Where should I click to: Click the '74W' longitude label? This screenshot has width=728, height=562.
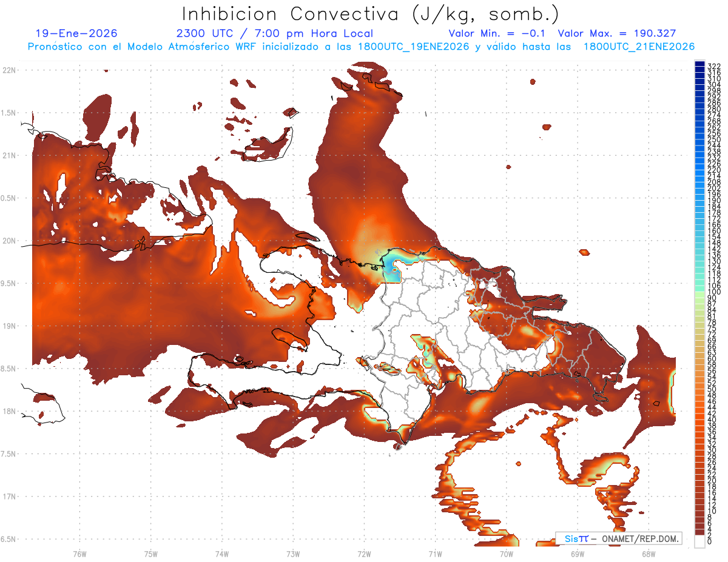[x=221, y=554]
